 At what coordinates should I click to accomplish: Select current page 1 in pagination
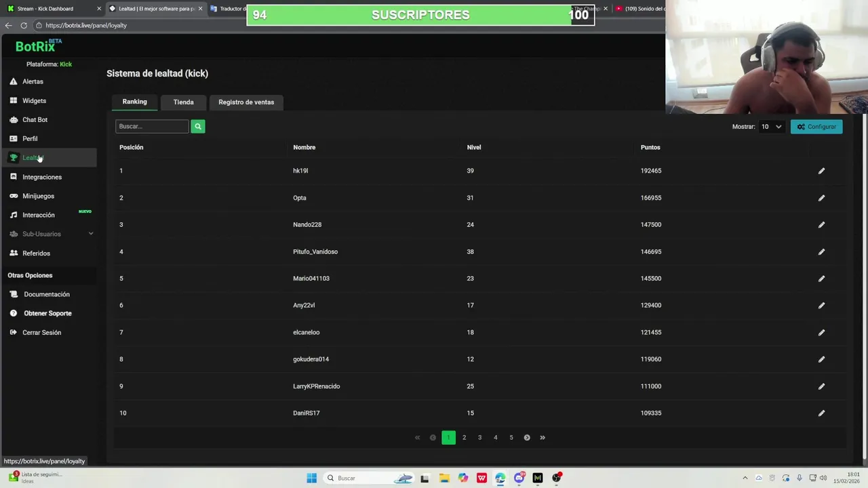pyautogui.click(x=448, y=438)
